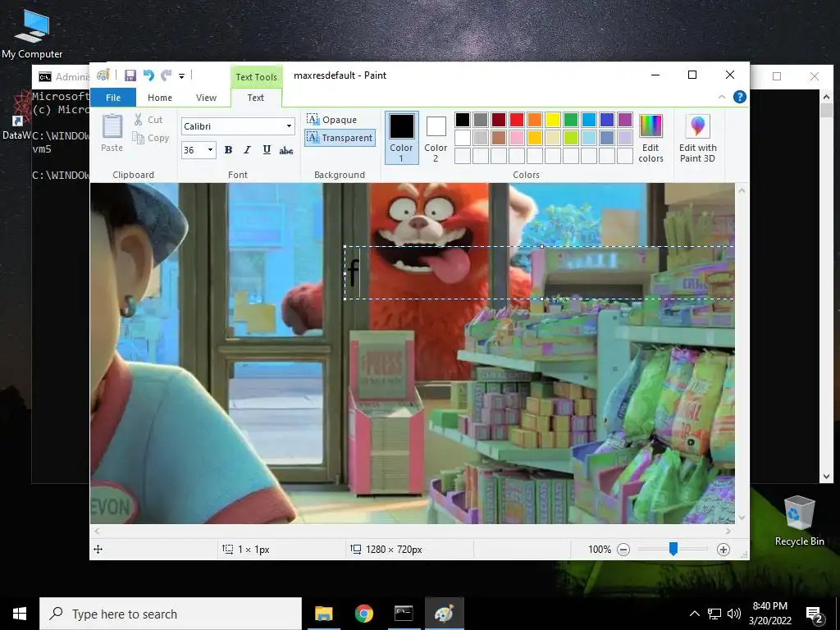Expand the Calibri font family dropdown
The width and height of the screenshot is (840, 630).
point(289,126)
